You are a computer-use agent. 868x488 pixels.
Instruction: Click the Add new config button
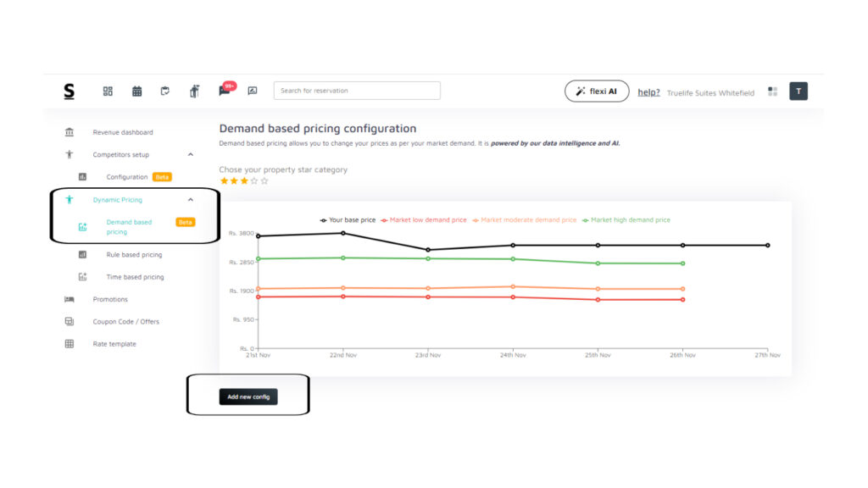click(x=248, y=396)
